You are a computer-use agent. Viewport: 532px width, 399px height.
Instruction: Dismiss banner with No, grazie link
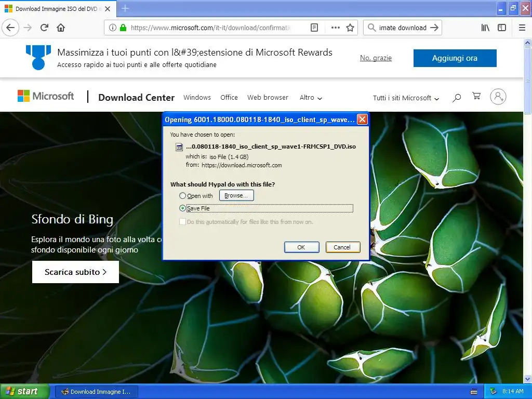tap(376, 58)
